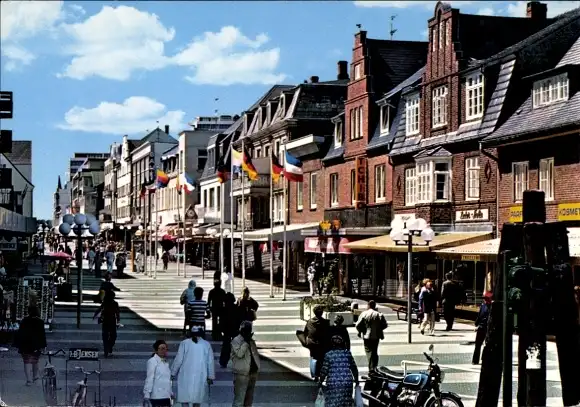Click the chimney on the tallest brick gable
Image resolution: width=580 pixels, height=407 pixels.
(x=537, y=10)
